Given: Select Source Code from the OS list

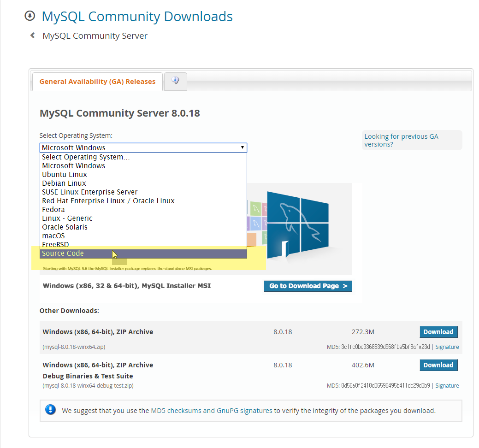Looking at the screenshot, I should click(x=143, y=253).
